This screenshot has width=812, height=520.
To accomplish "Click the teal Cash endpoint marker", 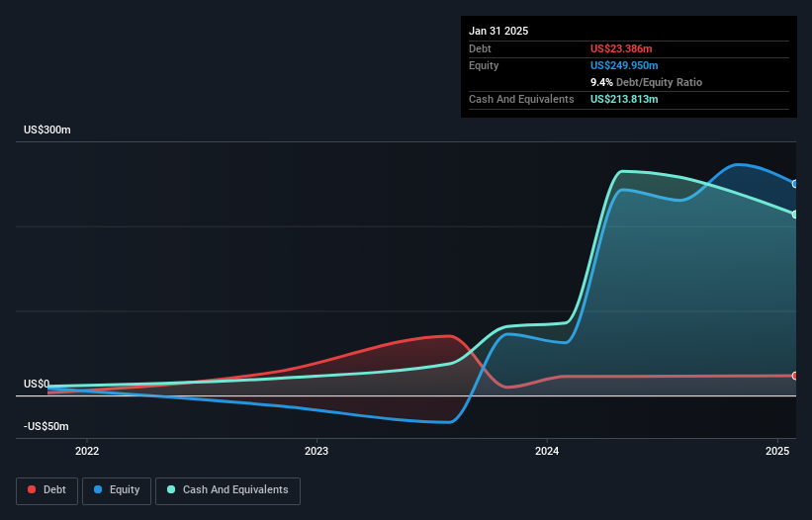I will 795,215.
